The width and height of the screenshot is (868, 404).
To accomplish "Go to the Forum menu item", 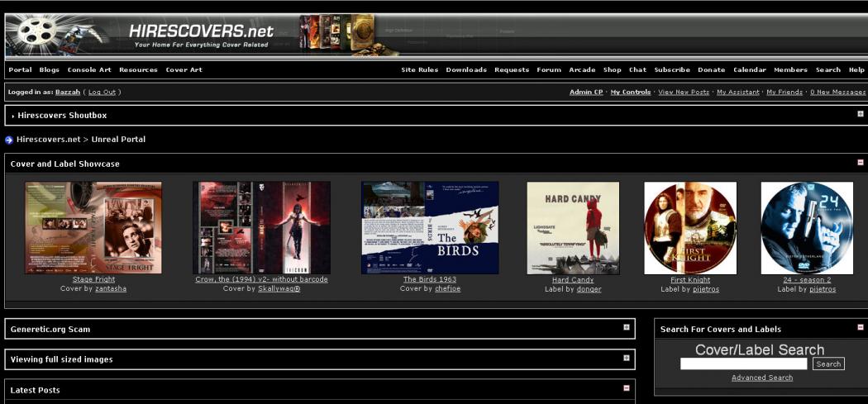I will click(549, 70).
